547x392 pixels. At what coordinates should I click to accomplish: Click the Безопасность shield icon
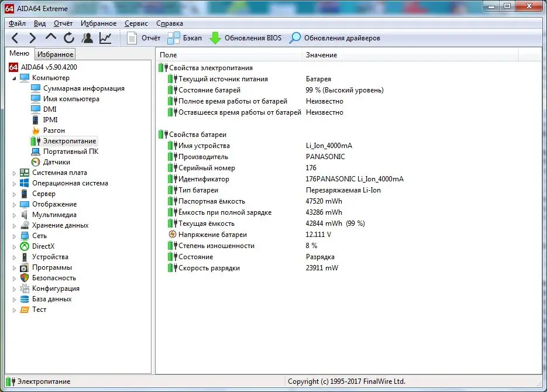(x=25, y=277)
